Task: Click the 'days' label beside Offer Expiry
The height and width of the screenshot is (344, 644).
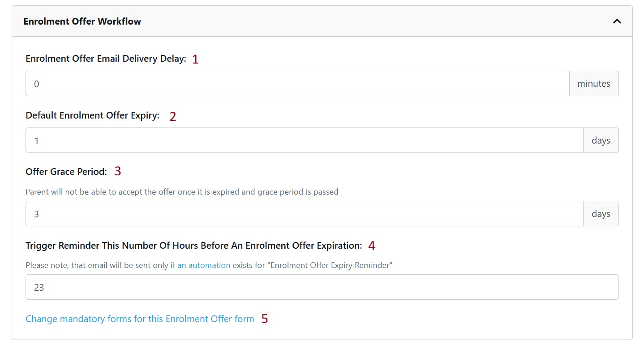Action: (x=601, y=140)
